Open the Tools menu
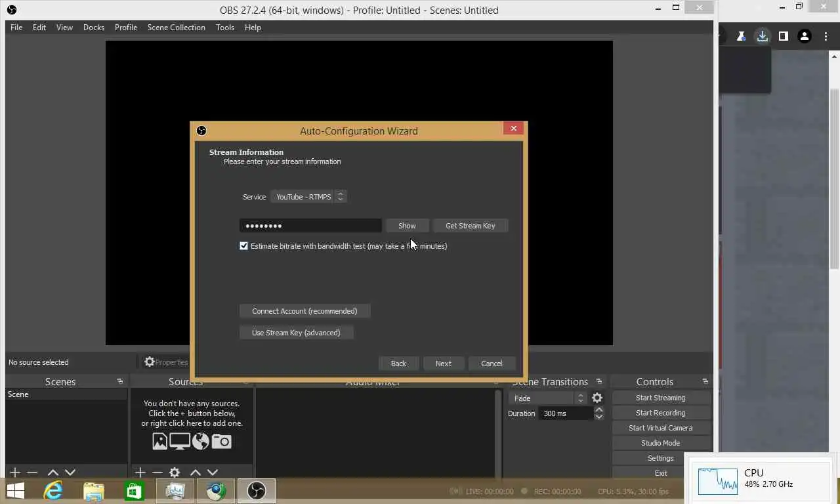This screenshot has height=504, width=840. pyautogui.click(x=225, y=28)
